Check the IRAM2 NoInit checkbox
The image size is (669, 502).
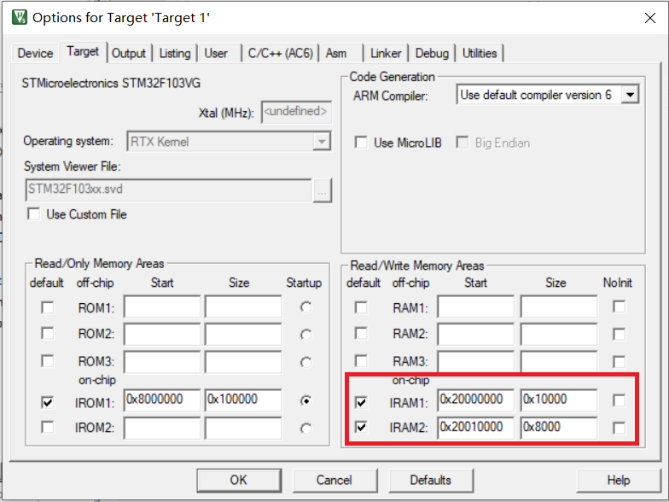(x=619, y=428)
